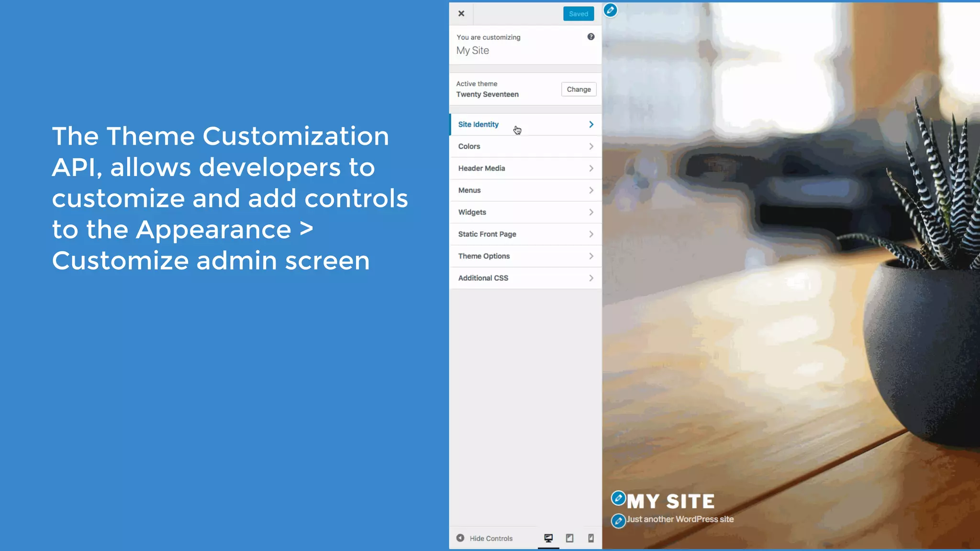The height and width of the screenshot is (551, 980).
Task: Open the Theme Options section
Action: (x=484, y=256)
